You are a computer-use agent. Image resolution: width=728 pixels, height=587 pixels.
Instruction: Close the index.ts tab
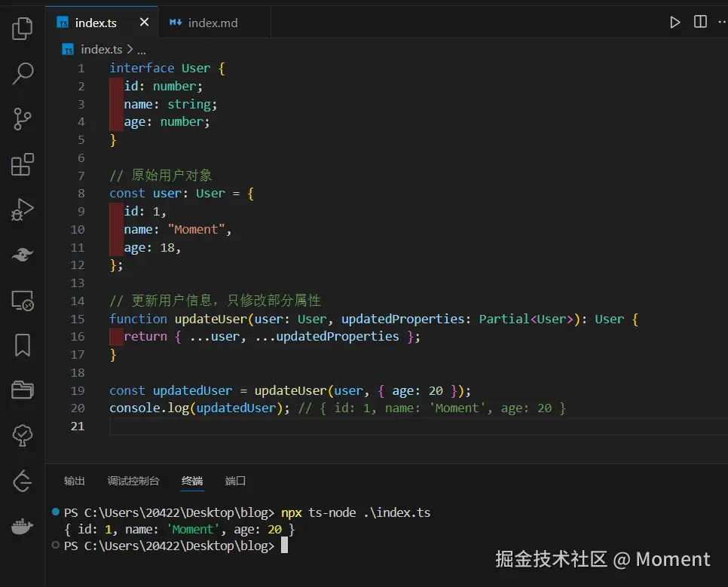pos(145,22)
